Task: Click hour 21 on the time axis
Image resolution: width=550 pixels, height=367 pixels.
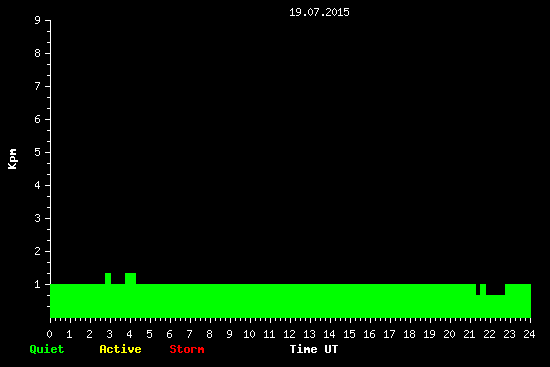Action: [x=469, y=334]
